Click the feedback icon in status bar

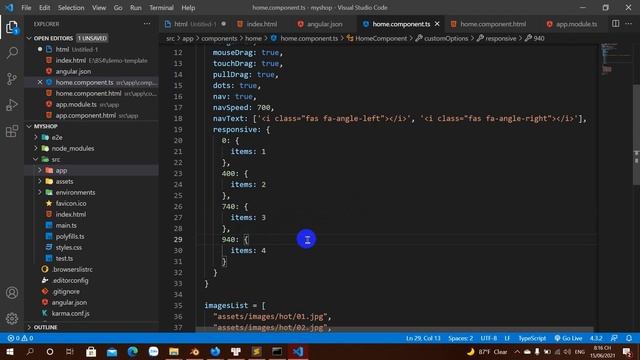pos(614,338)
